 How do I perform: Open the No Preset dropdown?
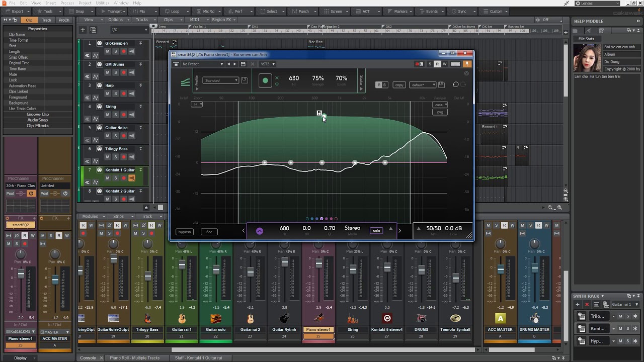click(203, 64)
